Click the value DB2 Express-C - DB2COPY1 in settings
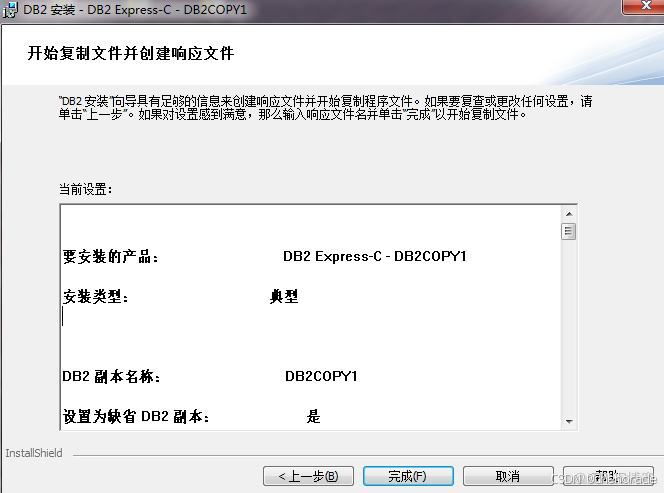The image size is (664, 493). pyautogui.click(x=374, y=256)
